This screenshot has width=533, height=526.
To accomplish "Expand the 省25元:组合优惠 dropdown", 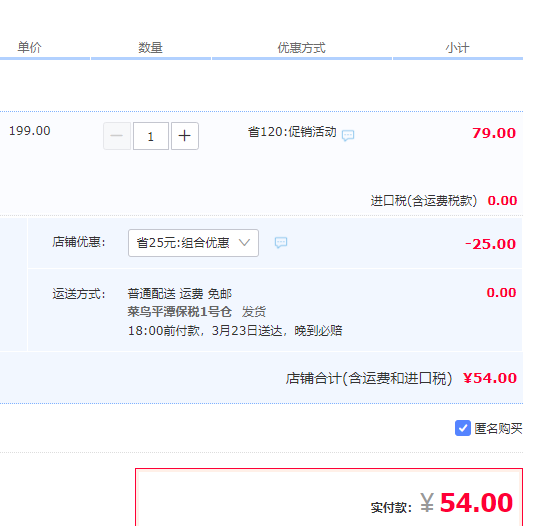I will 193,243.
